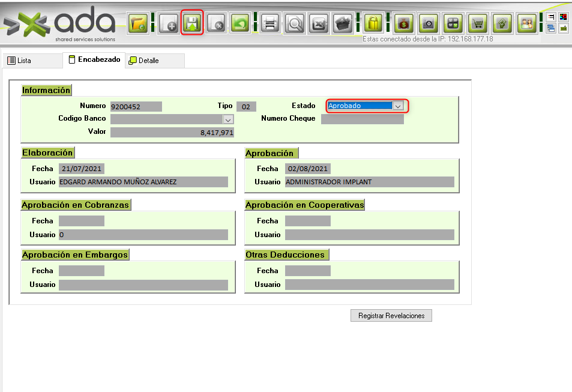Click the yellow padlock icon
572x392 pixels.
(373, 23)
